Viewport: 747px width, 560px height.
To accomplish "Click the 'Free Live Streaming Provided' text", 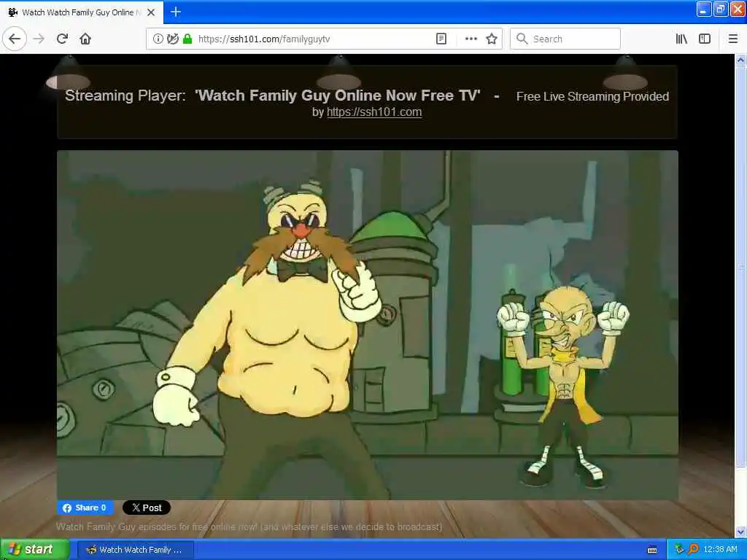I will pyautogui.click(x=592, y=97).
